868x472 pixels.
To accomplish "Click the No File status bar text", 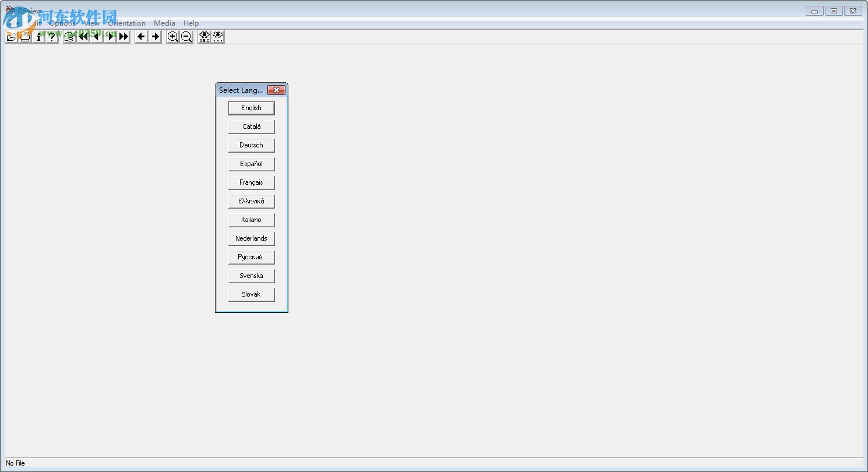I will click(15, 463).
